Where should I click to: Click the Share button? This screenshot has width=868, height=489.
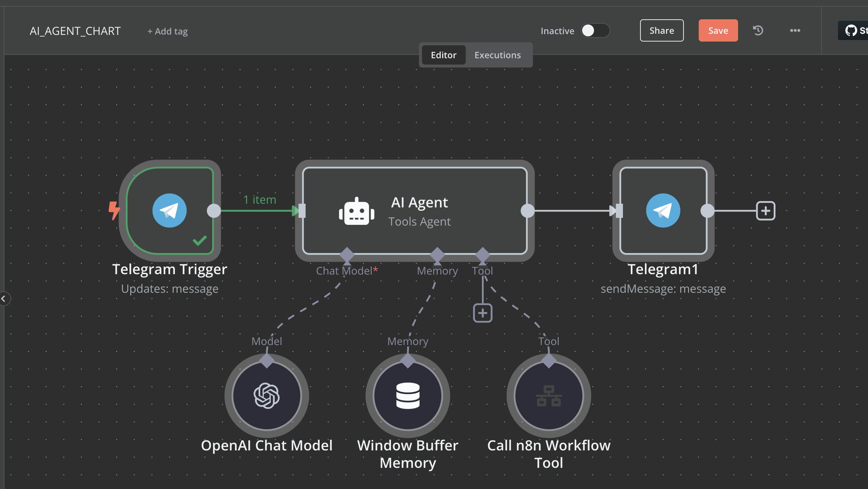click(x=662, y=30)
